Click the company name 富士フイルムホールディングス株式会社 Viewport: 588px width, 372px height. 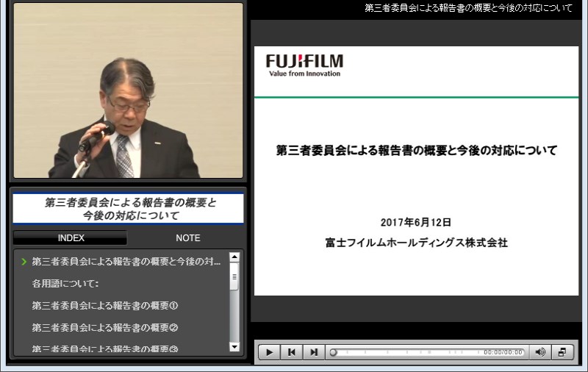tap(416, 243)
